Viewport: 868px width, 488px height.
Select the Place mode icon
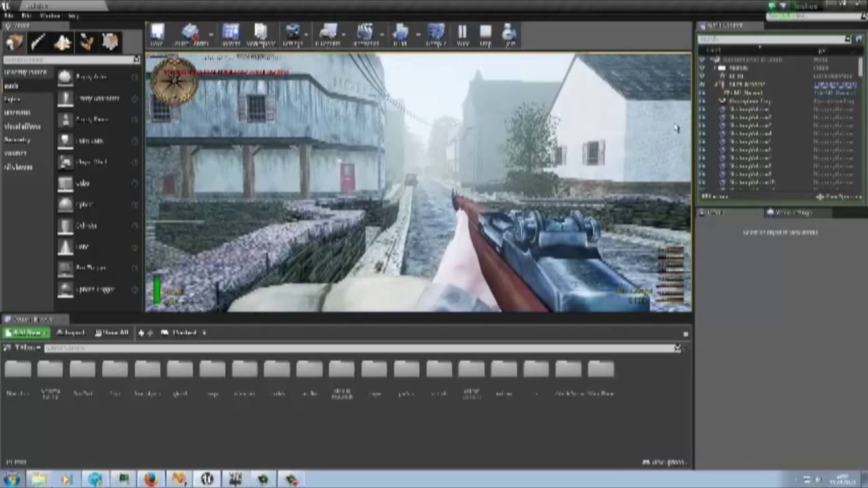click(x=14, y=42)
